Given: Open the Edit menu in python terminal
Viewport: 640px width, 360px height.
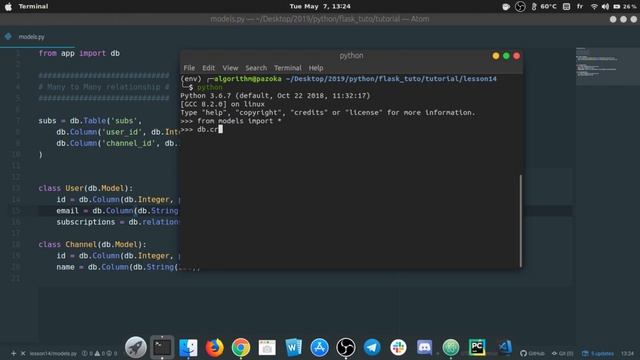Looking at the screenshot, I should [208, 68].
